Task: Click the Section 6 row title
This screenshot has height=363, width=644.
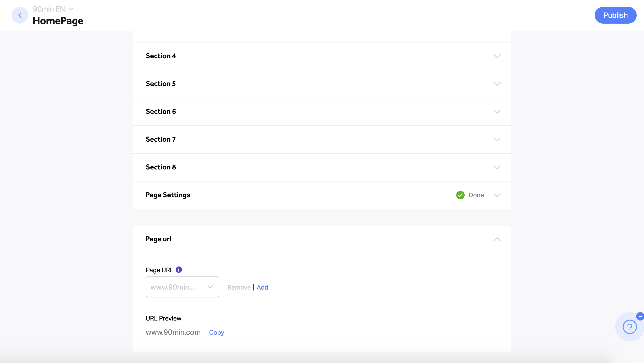Action: 161,112
